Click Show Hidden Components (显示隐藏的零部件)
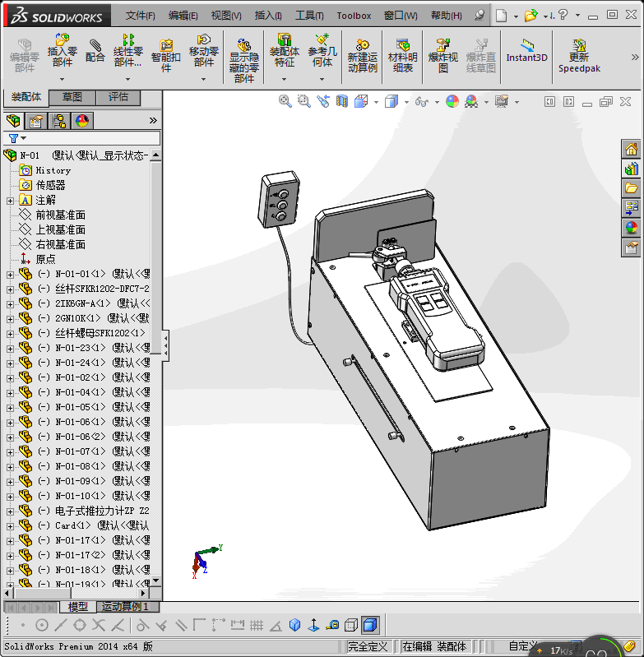644x657 pixels. 243,61
